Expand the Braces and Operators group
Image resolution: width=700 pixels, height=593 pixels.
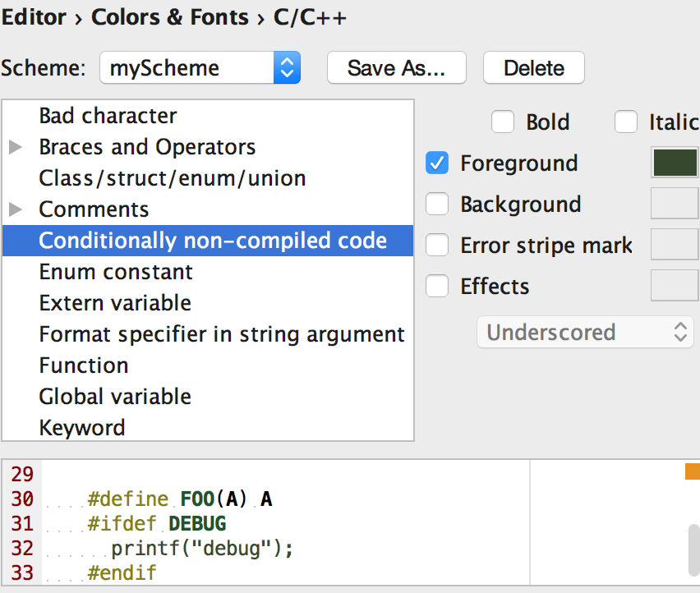pyautogui.click(x=16, y=148)
